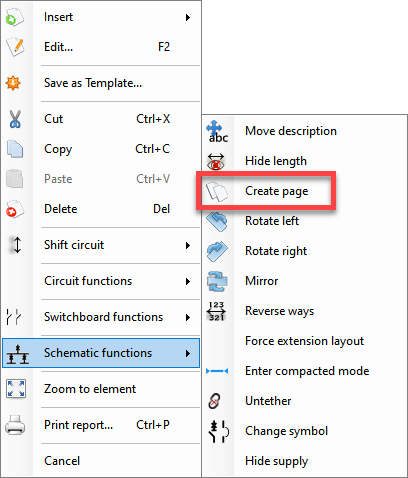Click the Rotate right arrow icon
Viewport: 408px width, 478px height.
[217, 251]
